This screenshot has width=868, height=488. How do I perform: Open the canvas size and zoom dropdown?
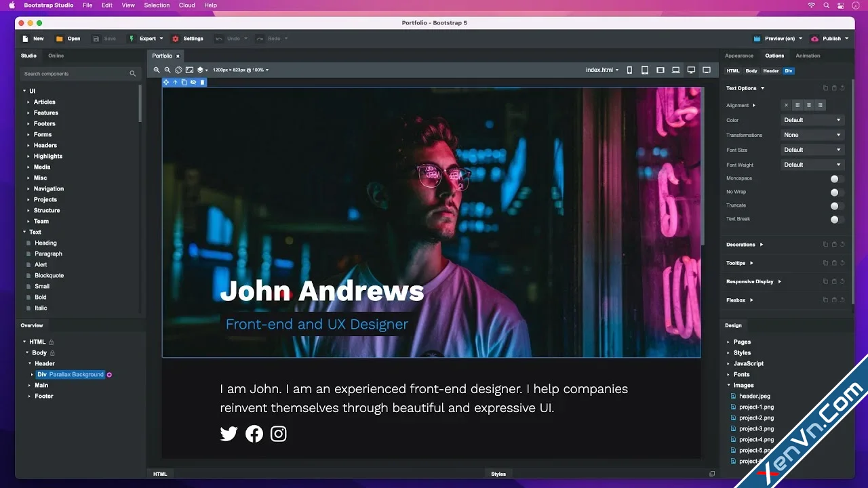click(241, 70)
